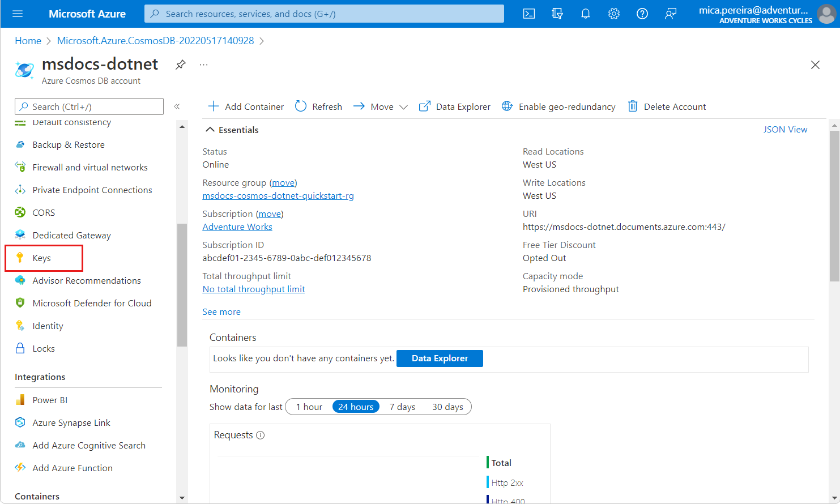Click the notifications bell icon
Screen dimensions: 840x504
585,14
